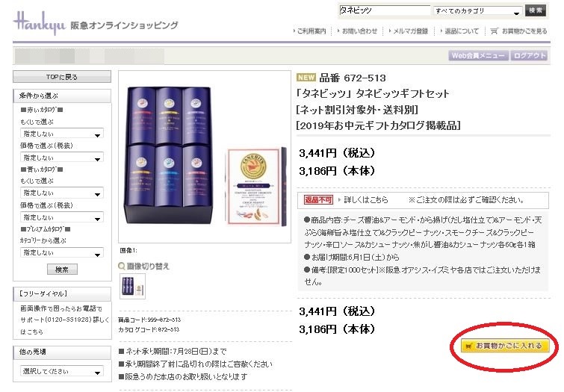Viewport: 564px width, 392px height.
Task: Open the 青いカタログ もくじで選ぶ dropdown
Action: tap(62, 193)
